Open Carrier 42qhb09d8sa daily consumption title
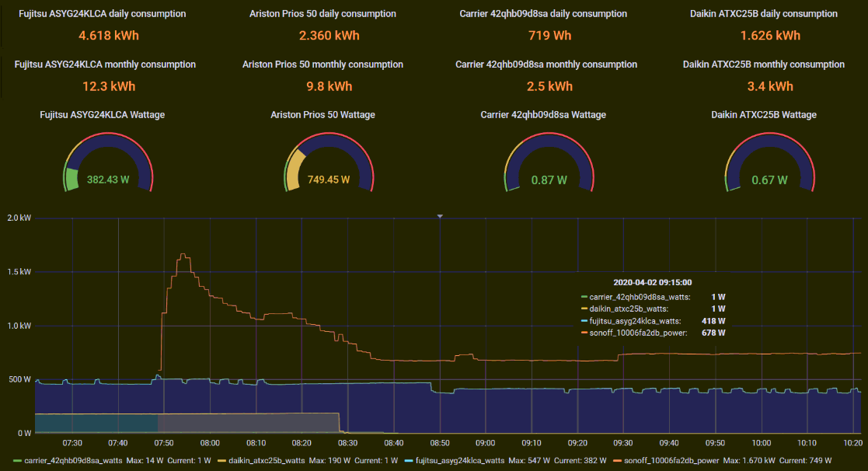Image resolution: width=868 pixels, height=471 pixels. point(543,14)
